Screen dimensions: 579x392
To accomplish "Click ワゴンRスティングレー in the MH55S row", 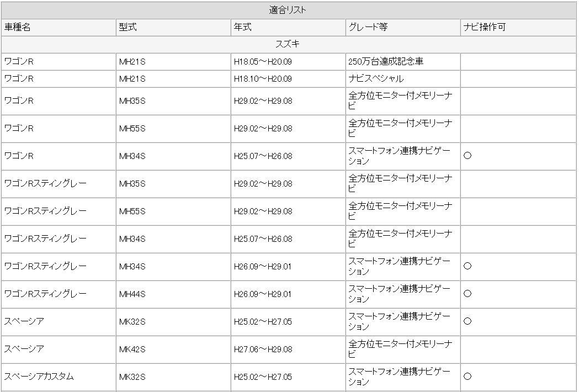I will pos(45,211).
